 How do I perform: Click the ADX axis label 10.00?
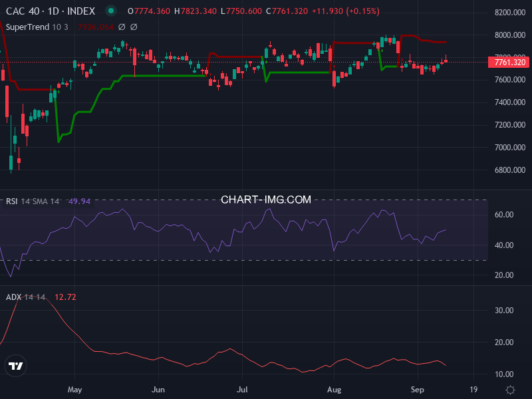504,374
